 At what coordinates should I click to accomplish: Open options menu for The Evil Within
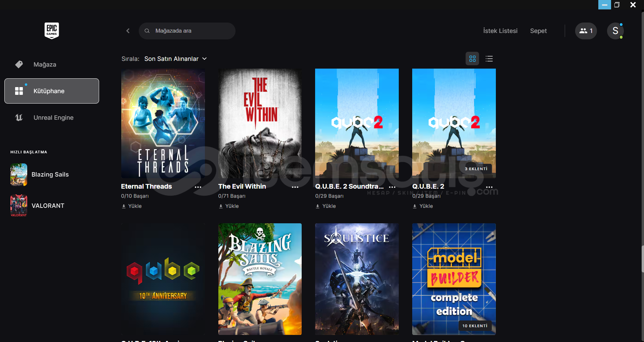[x=295, y=187]
